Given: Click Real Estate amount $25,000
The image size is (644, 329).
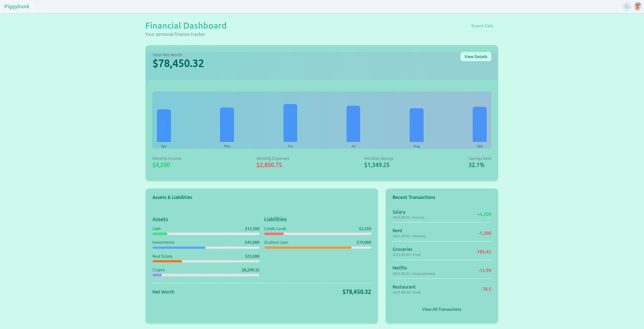Looking at the screenshot, I should pyautogui.click(x=252, y=256).
